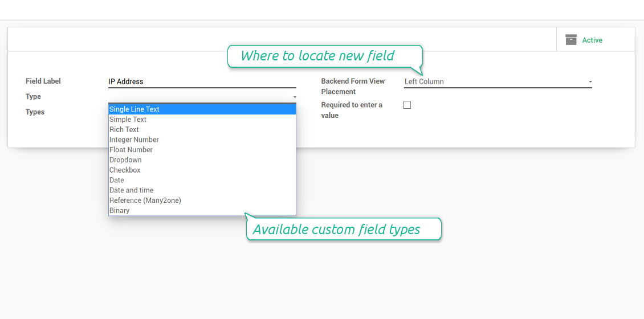This screenshot has height=319, width=644.
Task: Choose Simple Text from the type list
Action: point(202,120)
